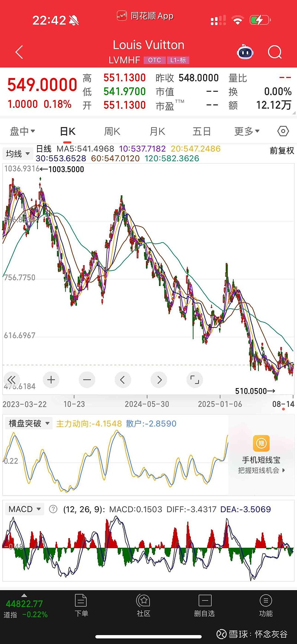Open 横盘突破 indicator dropdown

(29, 423)
